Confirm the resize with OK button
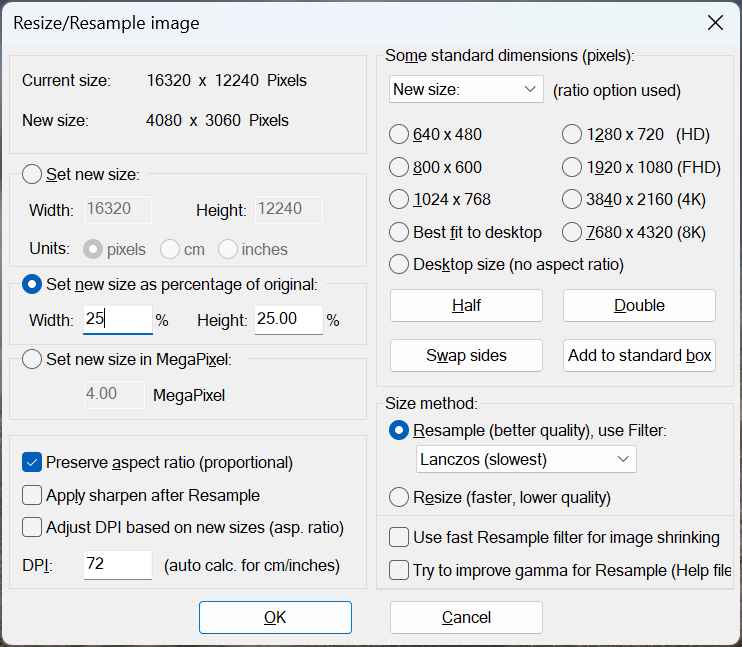The width and height of the screenshot is (742, 647). (x=275, y=617)
